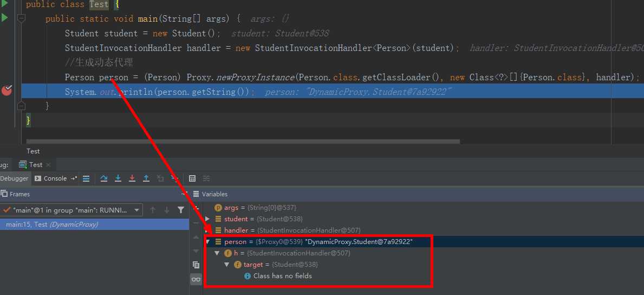Click Force Step Into red arrow
The width and height of the screenshot is (644, 295).
click(x=132, y=178)
